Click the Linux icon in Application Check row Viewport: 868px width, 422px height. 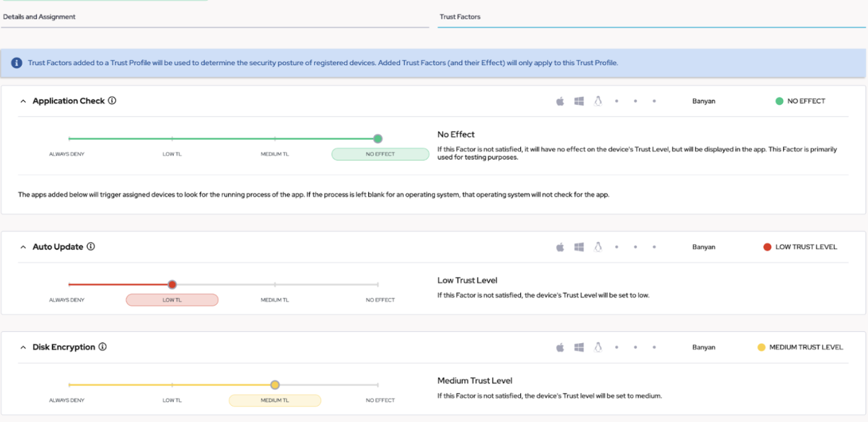point(598,101)
